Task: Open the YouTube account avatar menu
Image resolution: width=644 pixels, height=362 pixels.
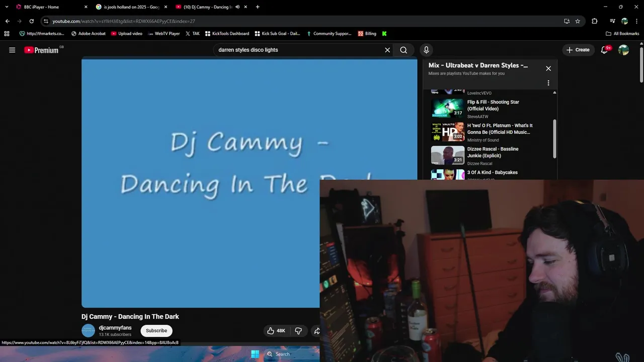Action: pos(623,50)
